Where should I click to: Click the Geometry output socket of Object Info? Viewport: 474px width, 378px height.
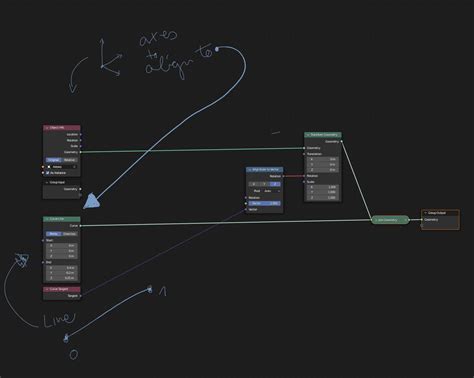click(81, 152)
